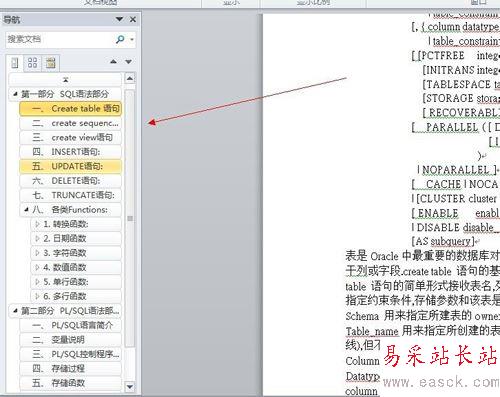Select heading 一、Create table 语句
This screenshot has width=500, height=397.
70,109
